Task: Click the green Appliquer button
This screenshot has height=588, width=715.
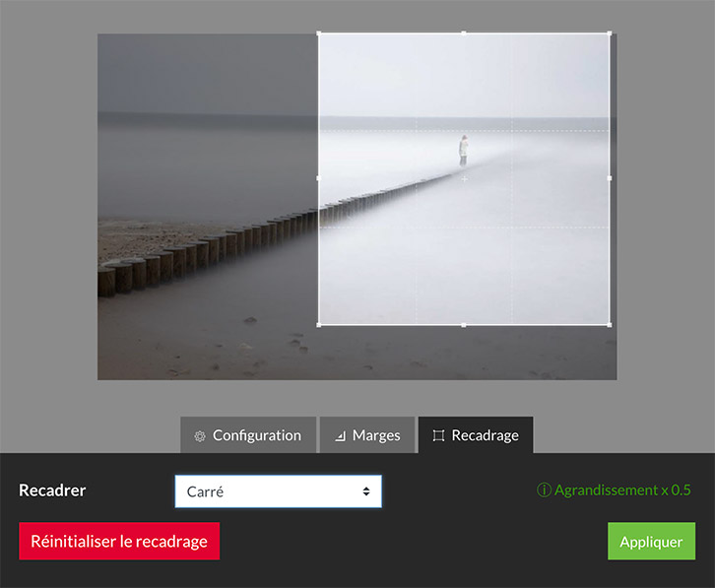Action: click(651, 542)
